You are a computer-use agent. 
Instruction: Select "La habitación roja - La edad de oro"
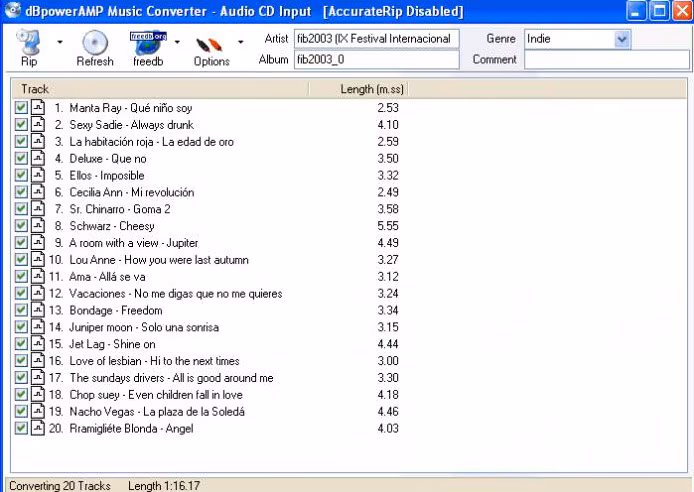tap(151, 142)
